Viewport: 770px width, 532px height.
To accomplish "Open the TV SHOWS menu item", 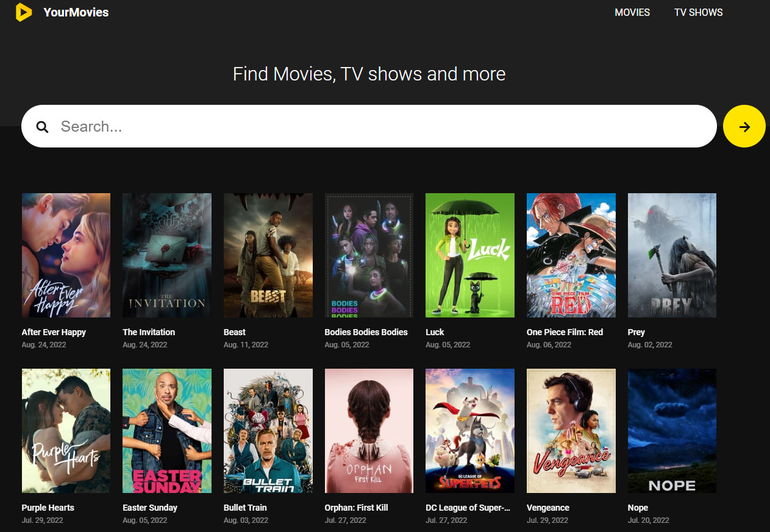I will 698,12.
